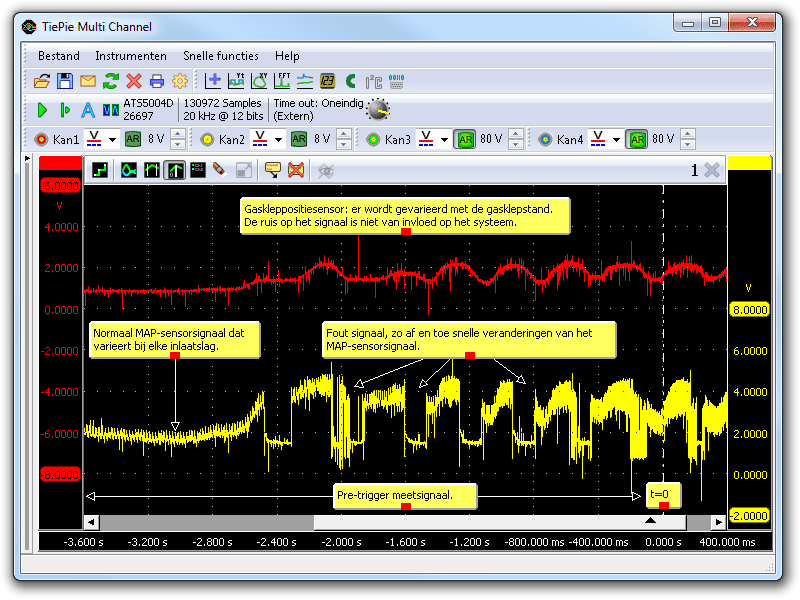
Task: Toggle the active cursor-at-zero graph button
Action: tap(174, 170)
